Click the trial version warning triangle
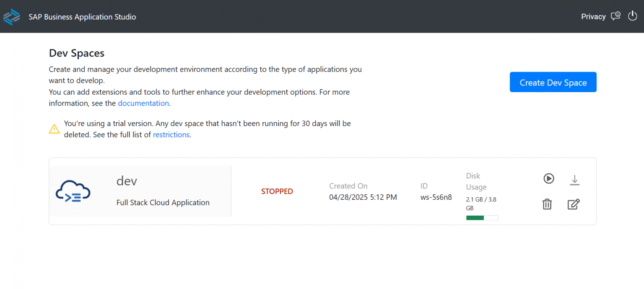The height and width of the screenshot is (289, 644). click(x=54, y=129)
